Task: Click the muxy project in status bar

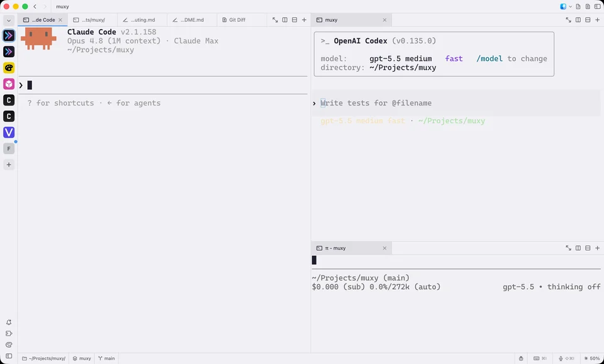Action: pos(82,358)
